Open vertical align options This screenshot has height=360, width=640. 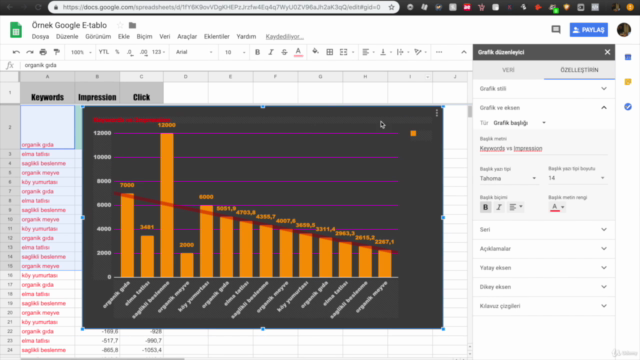click(385, 52)
